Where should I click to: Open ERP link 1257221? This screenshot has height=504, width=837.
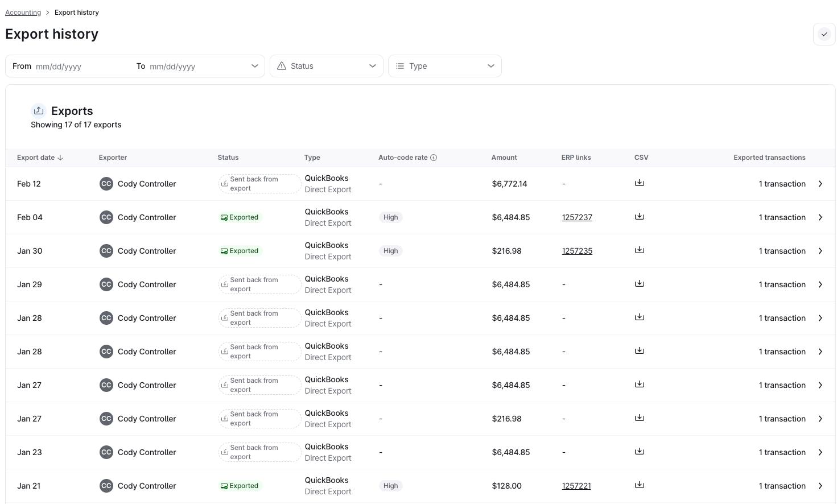coord(576,486)
